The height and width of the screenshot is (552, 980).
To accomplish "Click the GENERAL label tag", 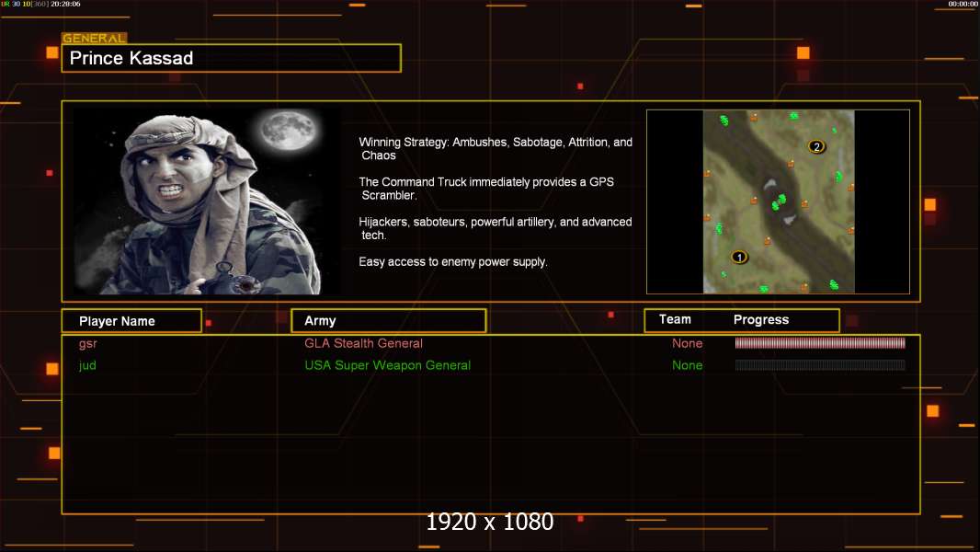I will tap(94, 39).
